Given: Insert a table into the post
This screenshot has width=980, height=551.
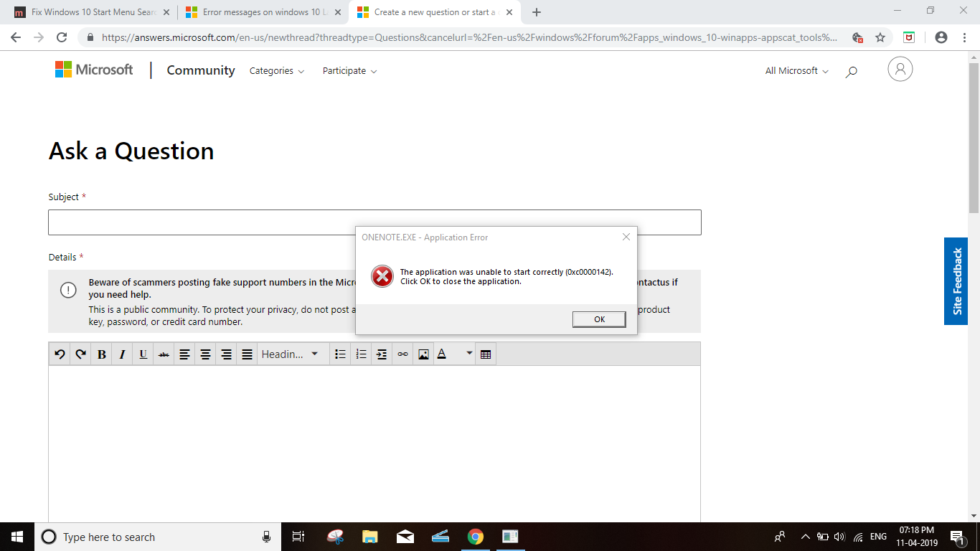Looking at the screenshot, I should (486, 354).
